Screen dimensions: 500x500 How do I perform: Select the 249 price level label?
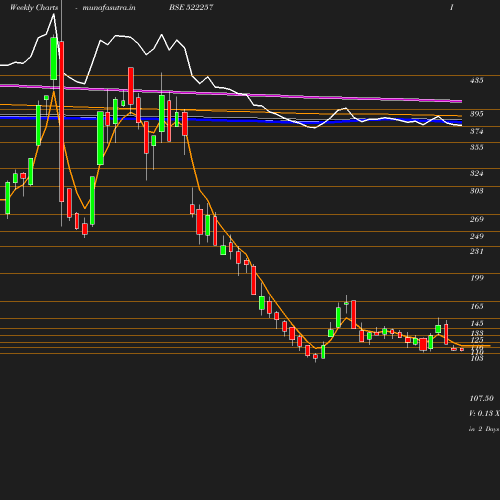(x=476, y=236)
